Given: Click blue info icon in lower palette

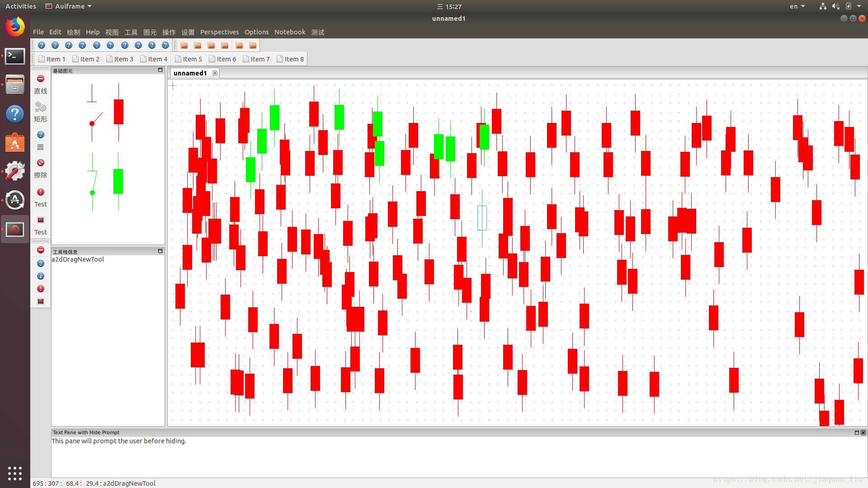Looking at the screenshot, I should point(41,276).
